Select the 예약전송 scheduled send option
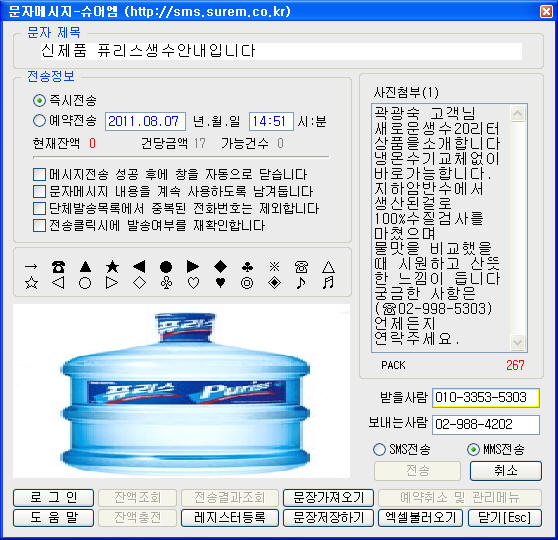 65,121
